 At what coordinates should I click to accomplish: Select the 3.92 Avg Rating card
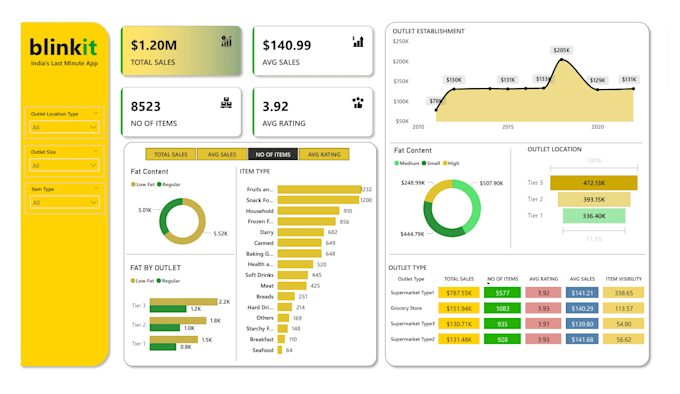[313, 112]
